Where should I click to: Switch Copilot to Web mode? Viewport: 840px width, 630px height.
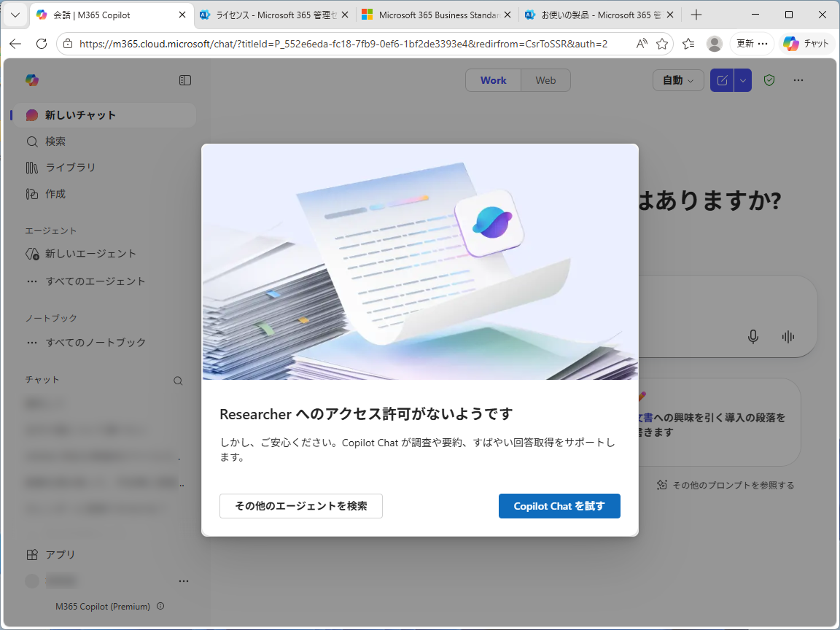click(x=545, y=80)
